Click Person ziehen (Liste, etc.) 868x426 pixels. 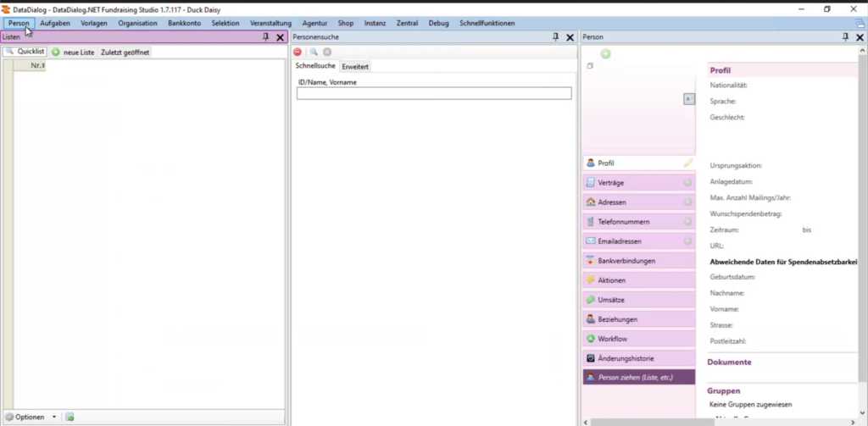coord(639,378)
